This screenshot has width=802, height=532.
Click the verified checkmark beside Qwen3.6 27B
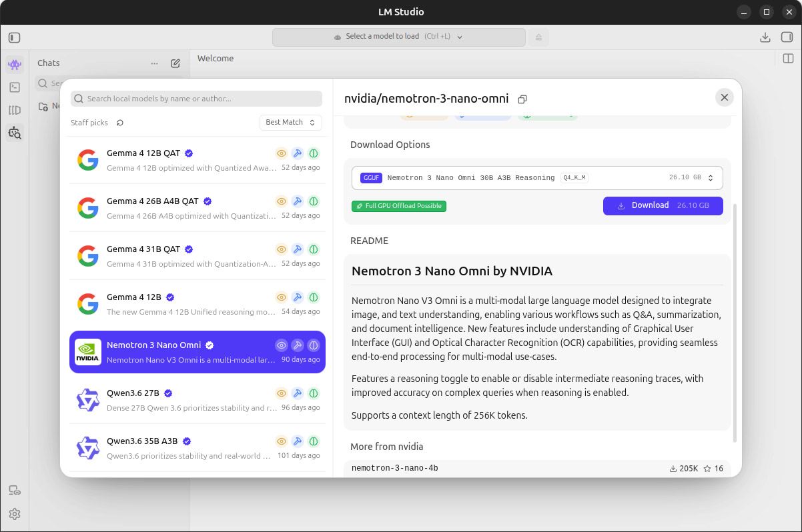click(168, 393)
